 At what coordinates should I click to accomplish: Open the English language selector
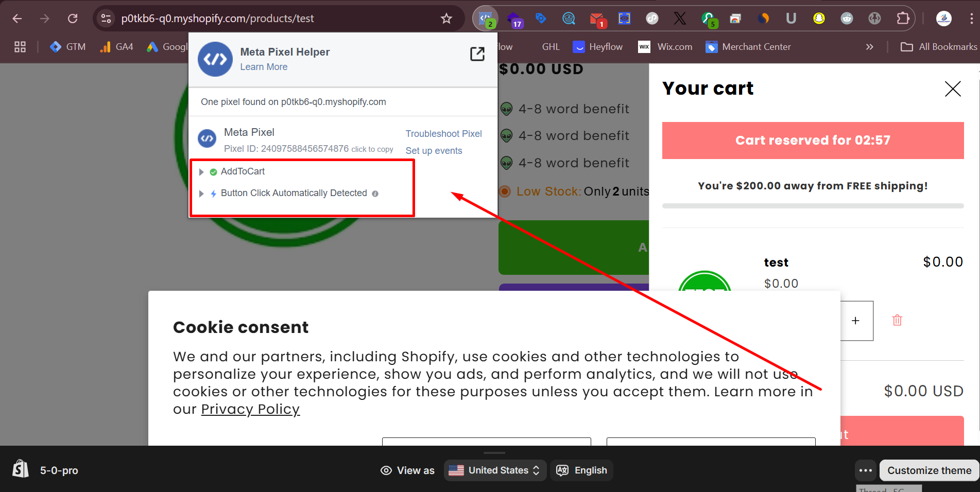click(x=581, y=470)
